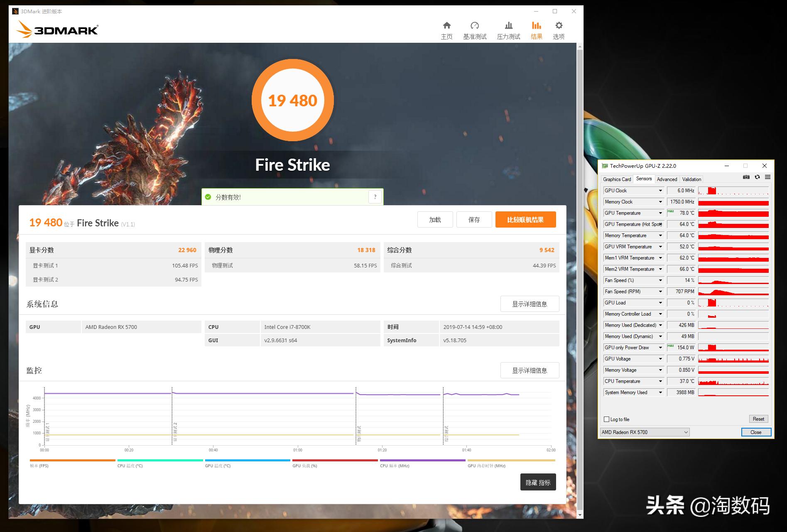787x532 pixels.
Task: Expand the GPU Voltage sensor dropdown
Action: pyautogui.click(x=660, y=359)
